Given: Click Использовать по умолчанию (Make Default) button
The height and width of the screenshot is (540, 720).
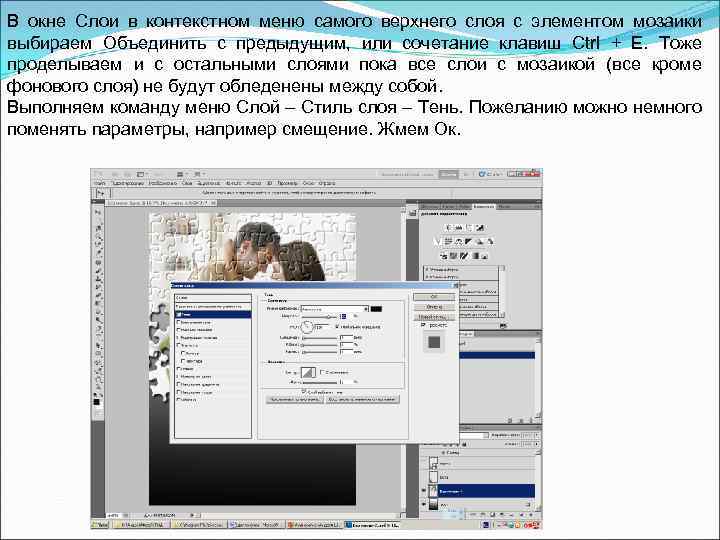Looking at the screenshot, I should pos(294,399).
